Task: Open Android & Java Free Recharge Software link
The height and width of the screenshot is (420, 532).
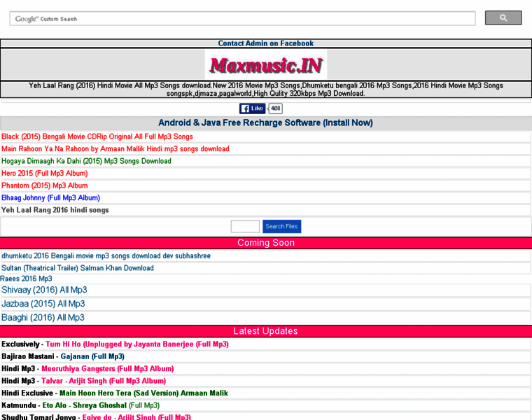Action: [266, 122]
